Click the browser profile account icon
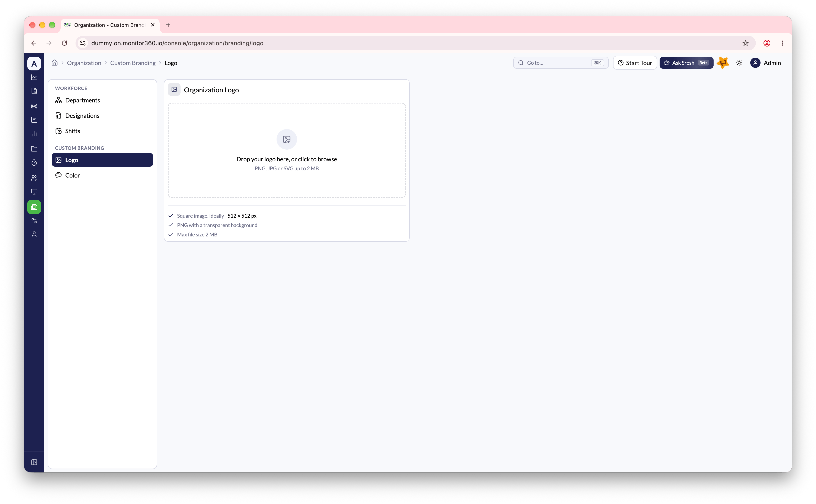Screen dimensions: 816x504 (x=767, y=43)
